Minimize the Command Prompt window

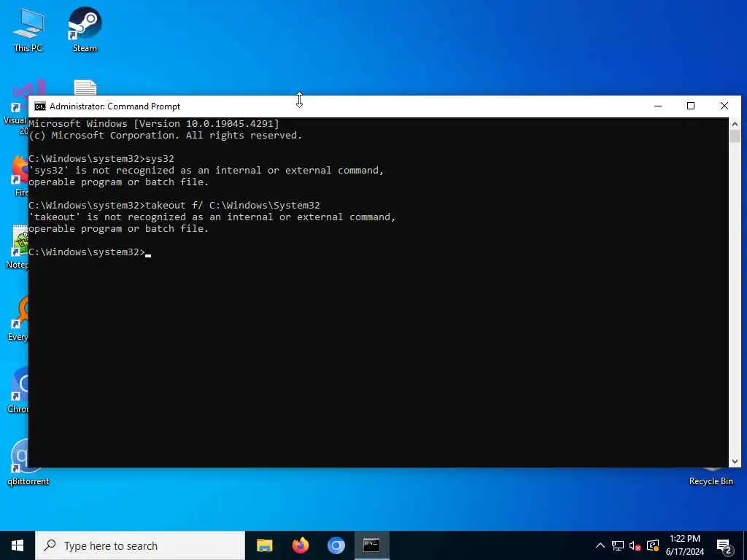658,106
